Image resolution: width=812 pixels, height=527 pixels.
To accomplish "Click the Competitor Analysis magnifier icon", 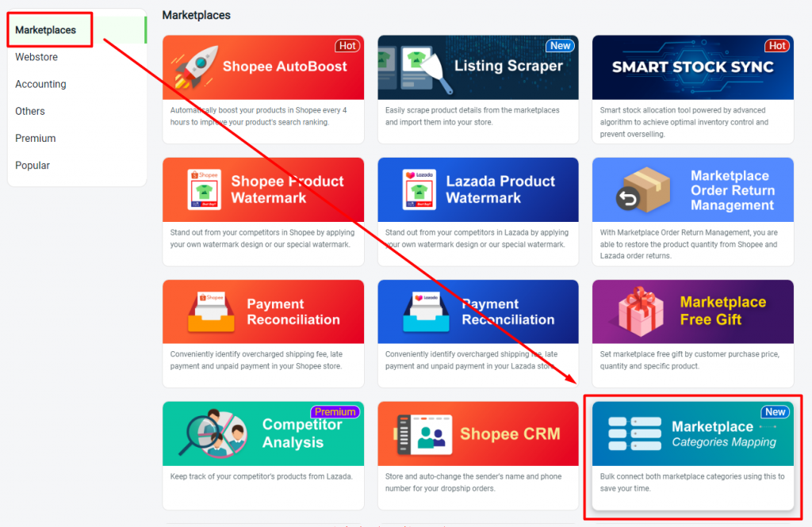I will (x=213, y=433).
